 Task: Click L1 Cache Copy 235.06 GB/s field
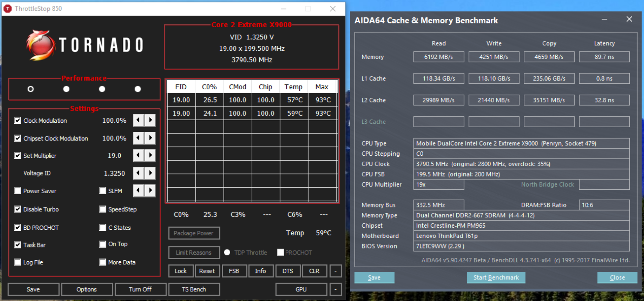(x=549, y=78)
